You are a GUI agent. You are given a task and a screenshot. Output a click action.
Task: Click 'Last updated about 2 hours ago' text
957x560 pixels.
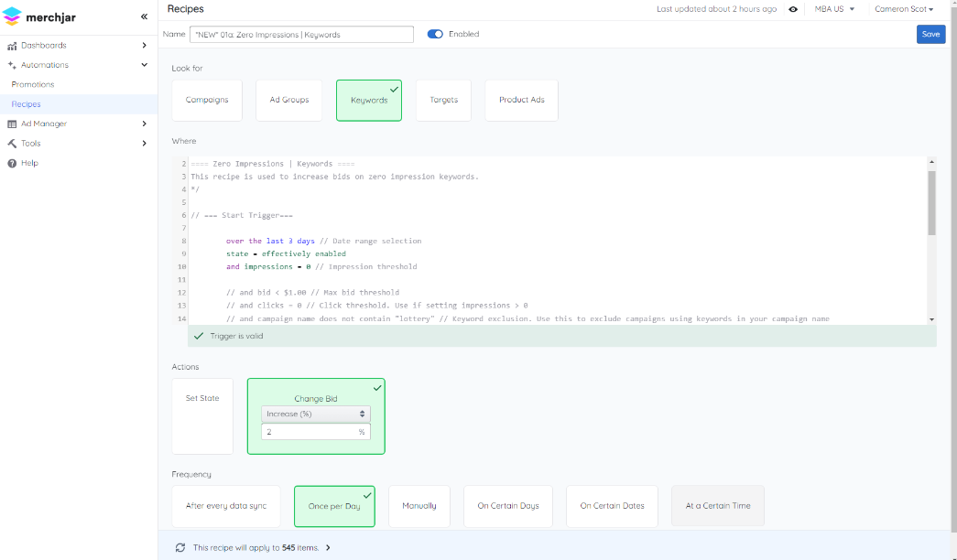[x=716, y=9]
